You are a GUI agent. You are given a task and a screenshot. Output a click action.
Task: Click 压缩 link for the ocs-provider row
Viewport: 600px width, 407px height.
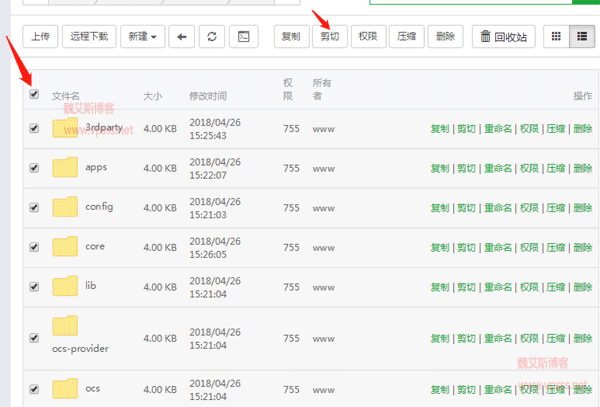click(556, 338)
